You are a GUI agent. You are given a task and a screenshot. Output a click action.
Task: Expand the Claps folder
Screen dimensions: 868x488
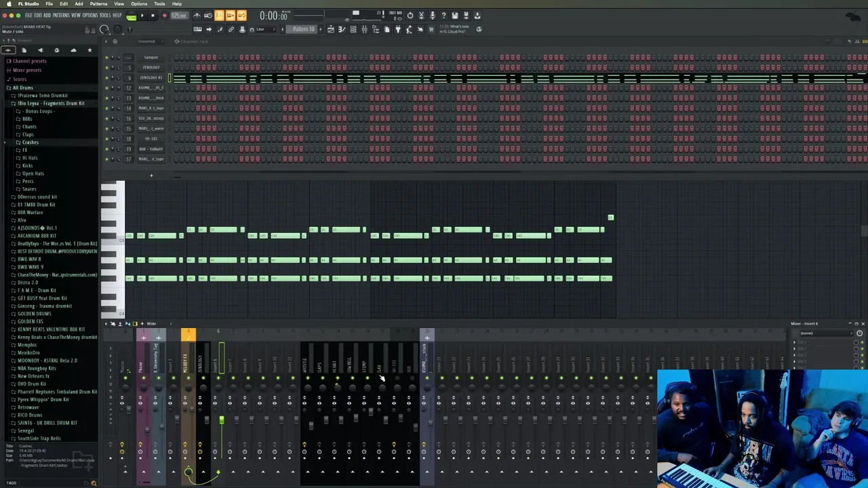[x=26, y=134]
